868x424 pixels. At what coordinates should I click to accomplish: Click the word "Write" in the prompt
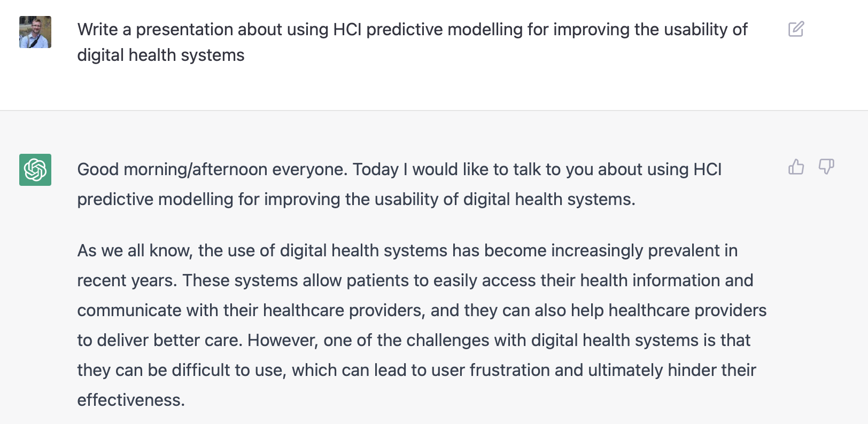pos(97,29)
